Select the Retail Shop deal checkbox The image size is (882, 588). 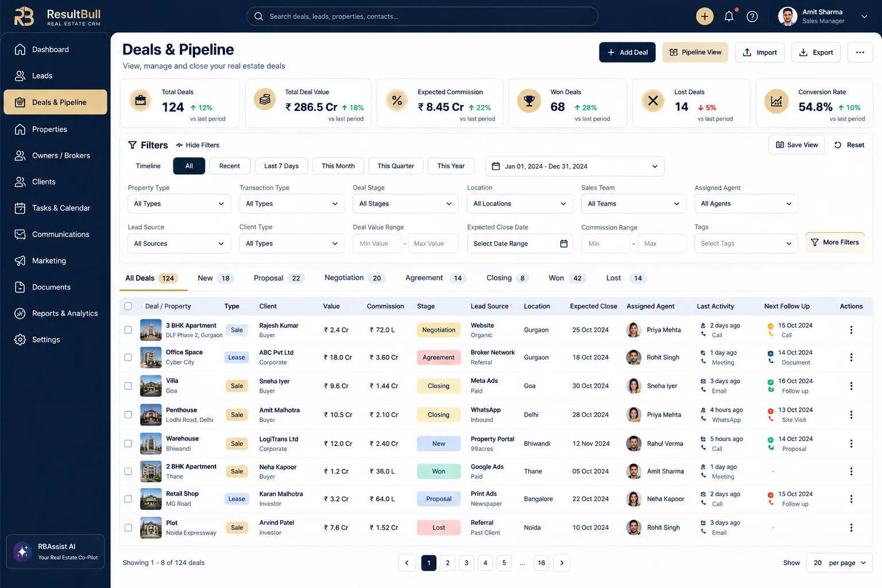[128, 499]
